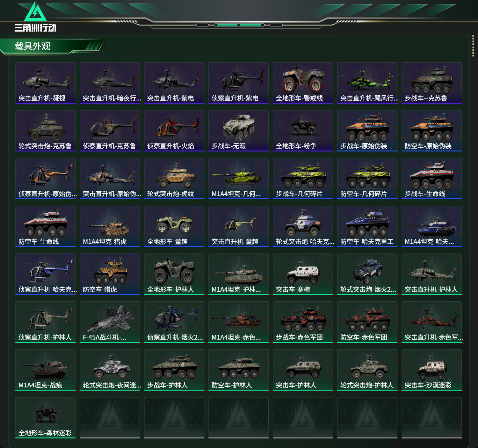Image resolution: width=478 pixels, height=448 pixels.
Task: Choose the 步战车-赤色军团 skin
Action: click(x=303, y=322)
